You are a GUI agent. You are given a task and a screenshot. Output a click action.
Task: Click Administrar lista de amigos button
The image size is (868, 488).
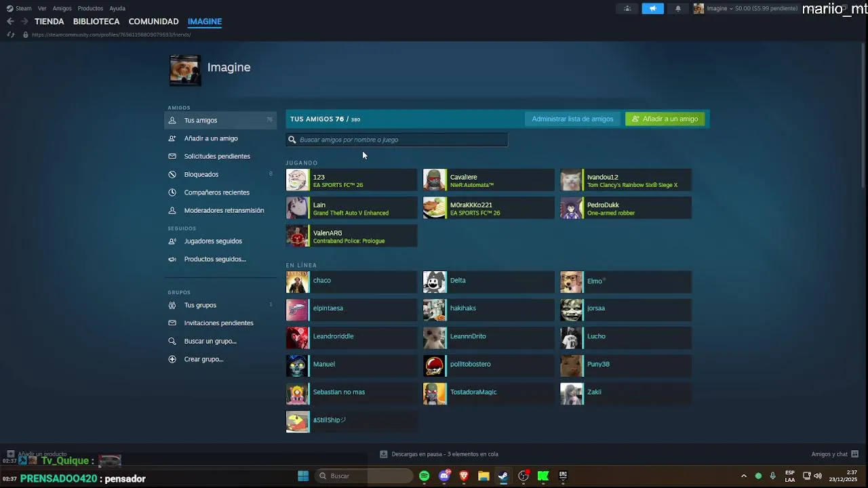click(572, 119)
